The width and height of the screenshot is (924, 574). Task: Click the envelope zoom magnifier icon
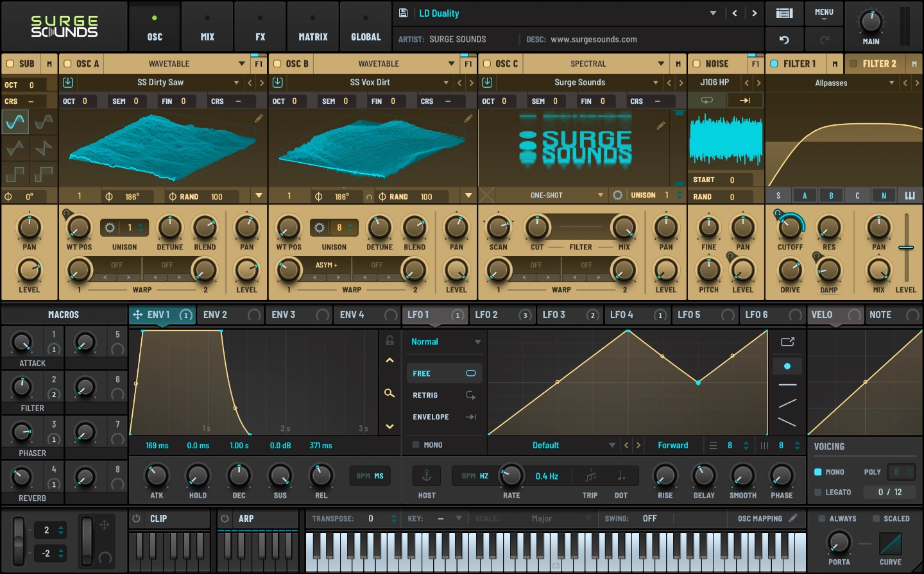pyautogui.click(x=389, y=393)
